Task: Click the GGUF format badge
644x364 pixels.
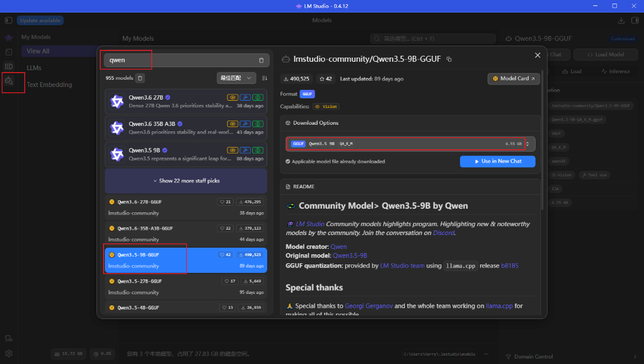Action: pyautogui.click(x=307, y=94)
